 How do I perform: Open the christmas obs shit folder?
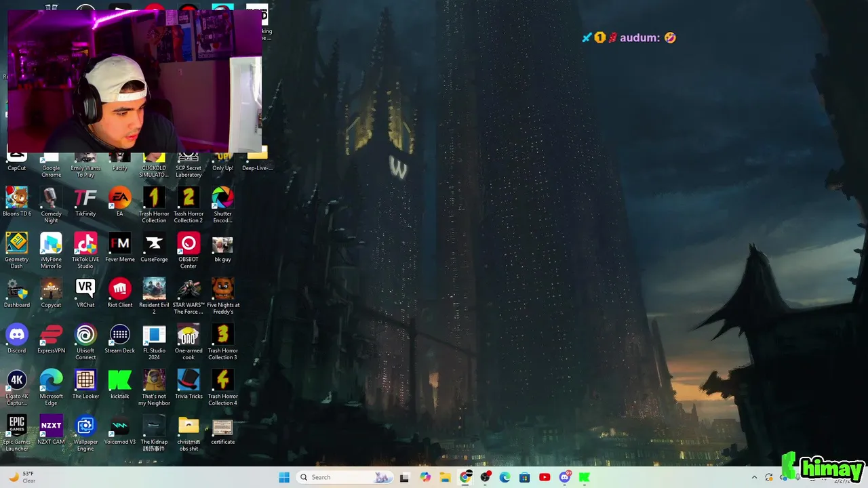click(189, 426)
